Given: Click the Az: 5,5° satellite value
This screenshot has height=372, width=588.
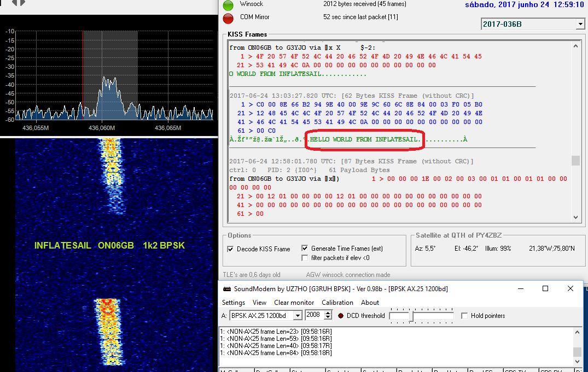Looking at the screenshot, I should tap(425, 249).
